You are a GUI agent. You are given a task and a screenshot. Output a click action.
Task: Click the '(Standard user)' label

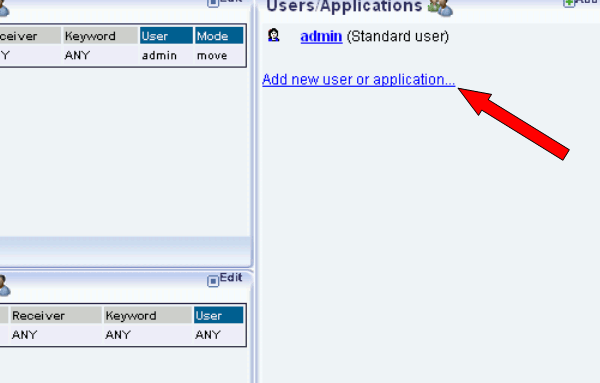398,36
